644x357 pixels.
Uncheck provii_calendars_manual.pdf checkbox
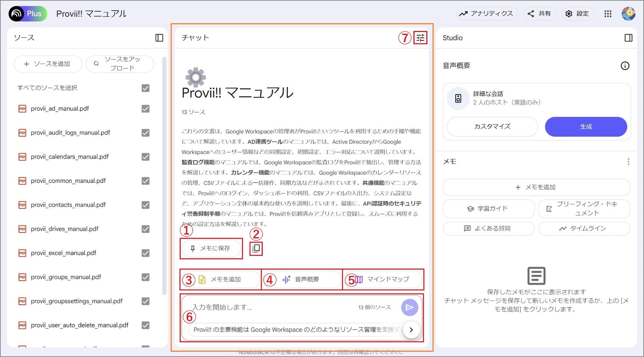pos(146,157)
